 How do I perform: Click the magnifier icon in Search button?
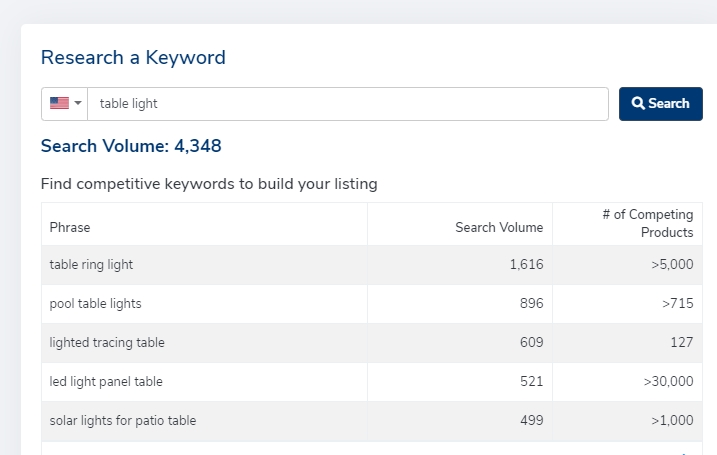[638, 104]
